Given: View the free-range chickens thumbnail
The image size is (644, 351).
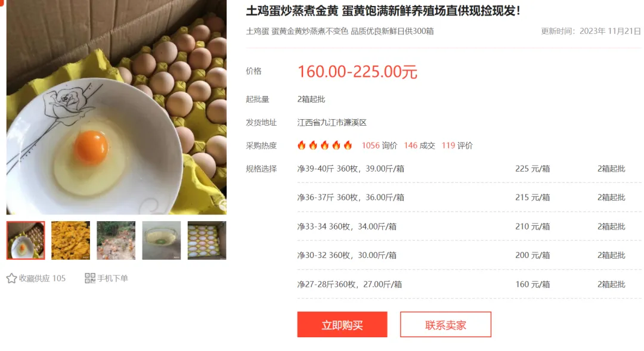Looking at the screenshot, I should [x=116, y=241].
